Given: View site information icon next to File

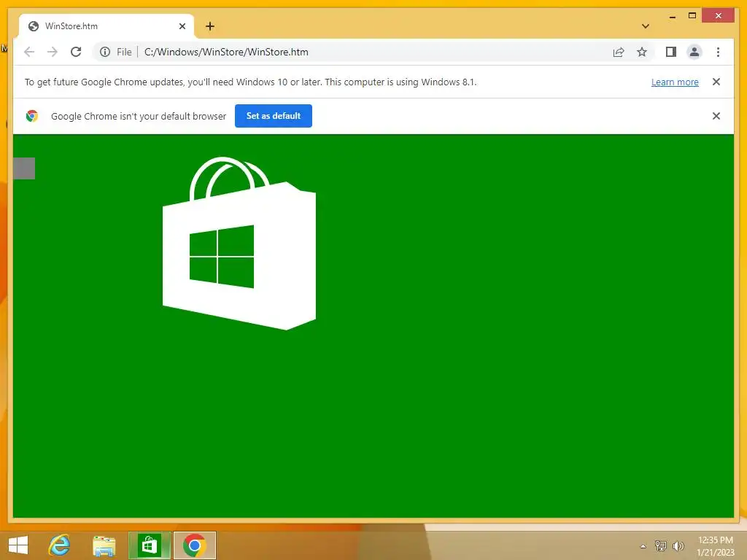Looking at the screenshot, I should (105, 52).
